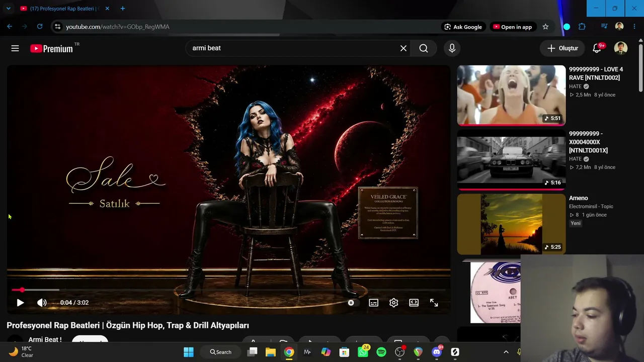
Task: View site information in address bar
Action: pos(57,27)
